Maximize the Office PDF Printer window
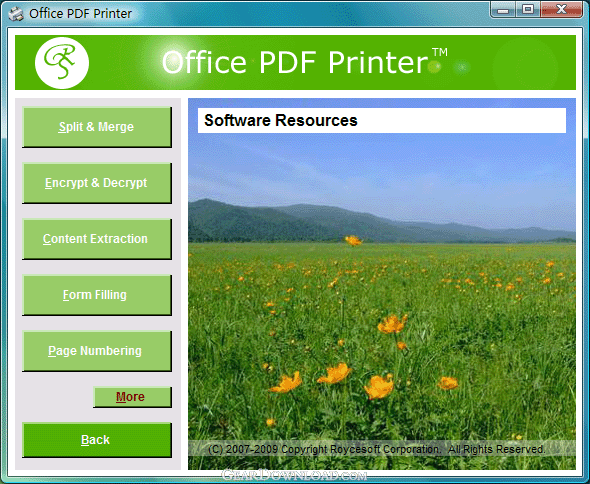 click(528, 10)
